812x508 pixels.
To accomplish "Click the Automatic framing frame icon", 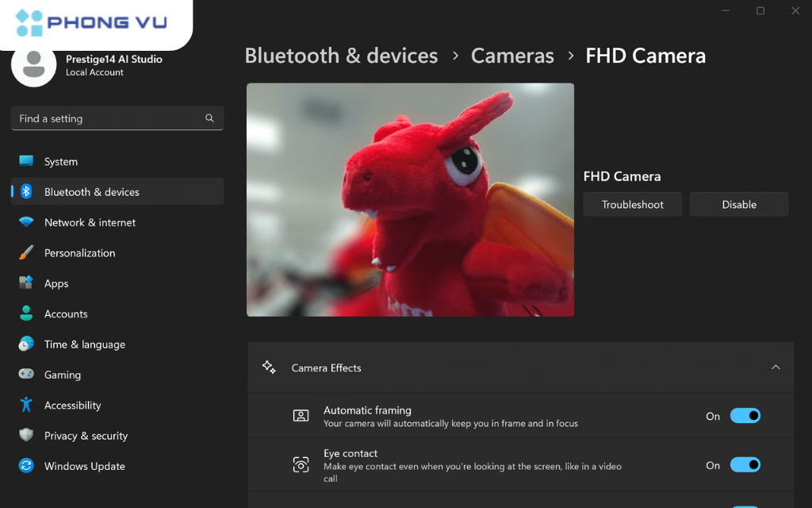I will tap(301, 415).
